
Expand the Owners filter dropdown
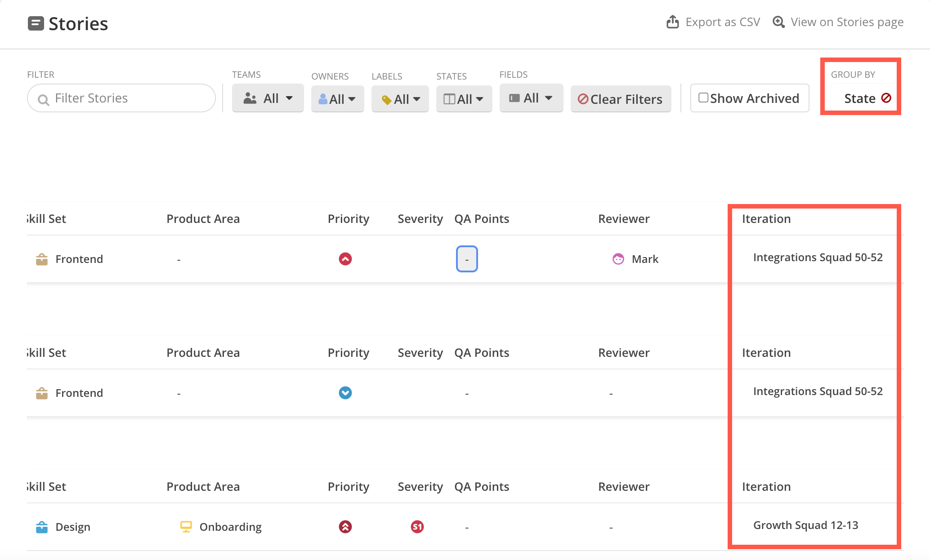(x=337, y=98)
